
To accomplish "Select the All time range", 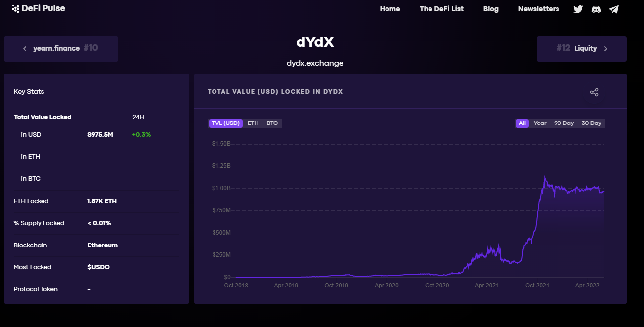I will (522, 123).
